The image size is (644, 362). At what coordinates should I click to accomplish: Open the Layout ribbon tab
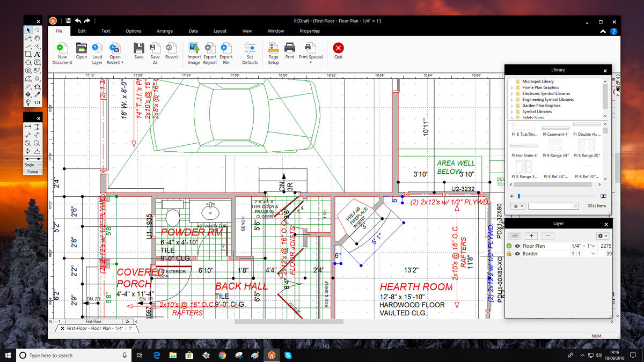click(220, 31)
